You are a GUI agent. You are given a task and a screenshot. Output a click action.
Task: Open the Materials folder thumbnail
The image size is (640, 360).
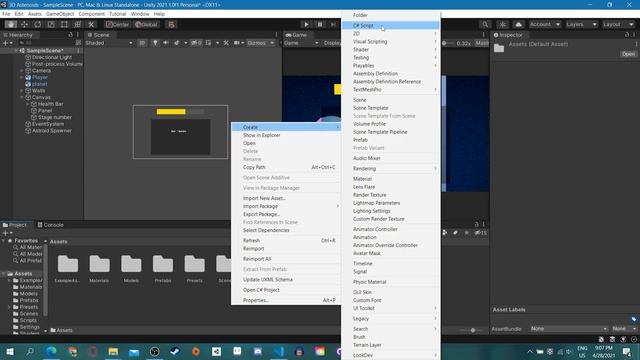click(99, 268)
